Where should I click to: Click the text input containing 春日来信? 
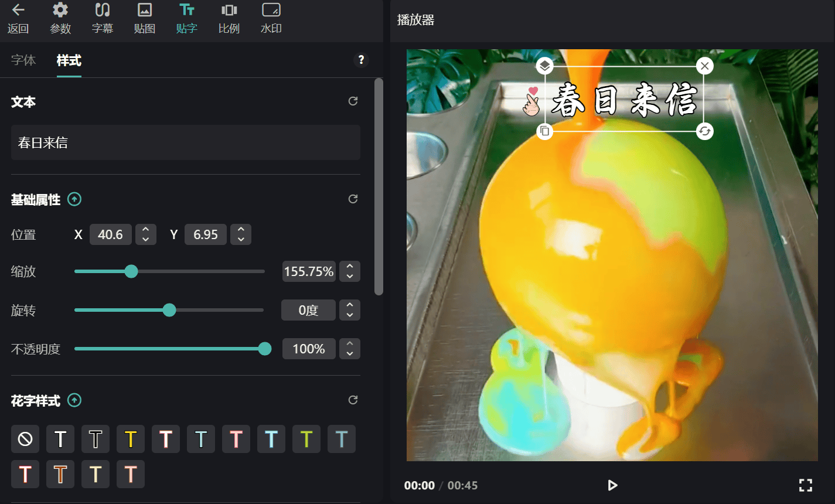point(185,142)
